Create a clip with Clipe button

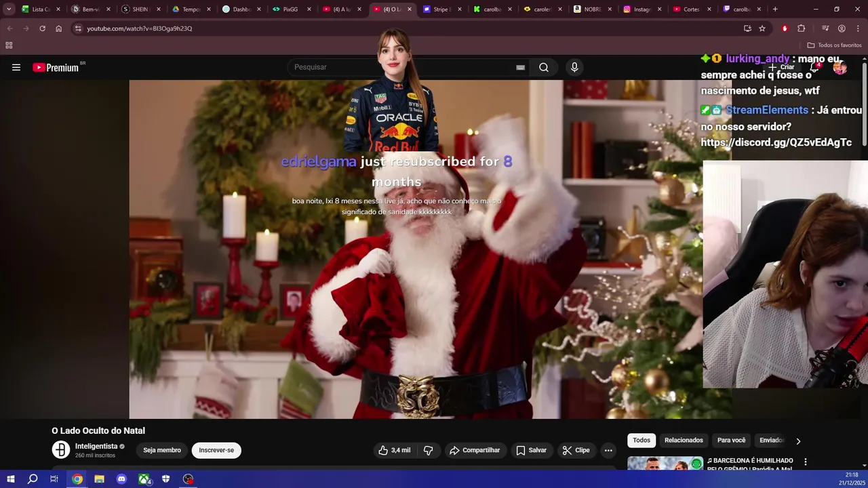pos(576,450)
